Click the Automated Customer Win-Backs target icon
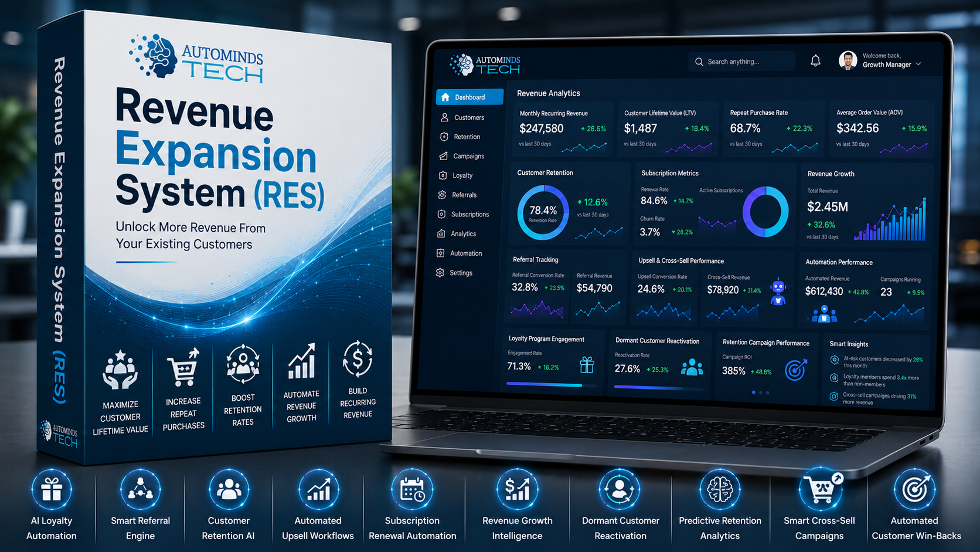This screenshot has height=552, width=980. 914,490
